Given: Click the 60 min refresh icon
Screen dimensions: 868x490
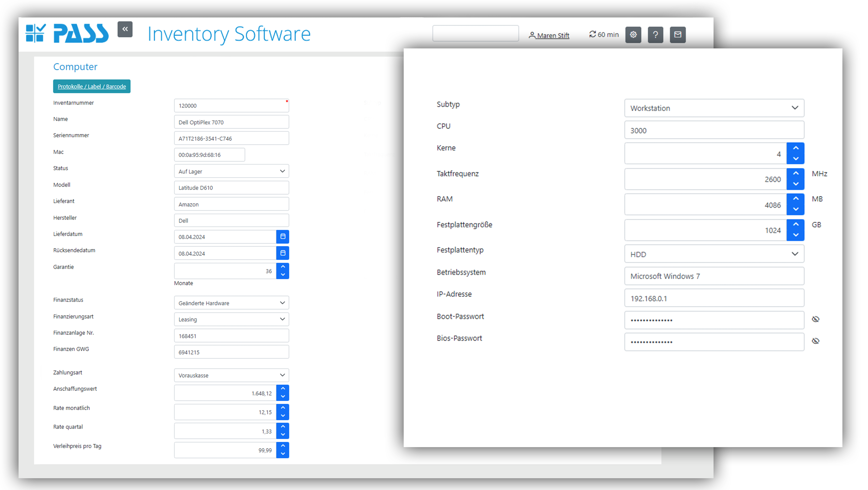Looking at the screenshot, I should tap(592, 34).
